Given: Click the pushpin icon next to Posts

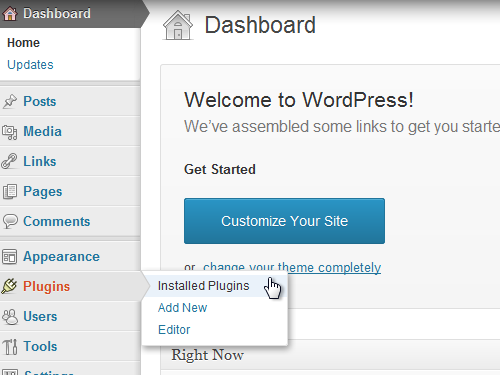Looking at the screenshot, I should click(x=10, y=101).
